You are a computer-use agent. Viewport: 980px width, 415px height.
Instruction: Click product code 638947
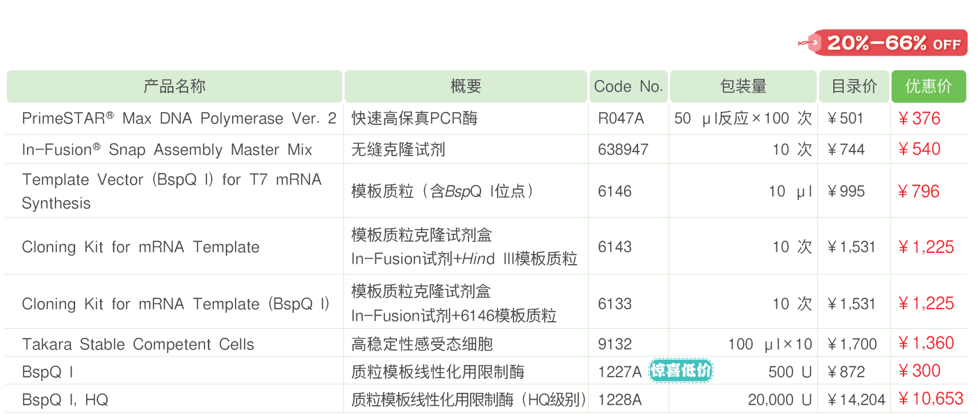point(623,150)
